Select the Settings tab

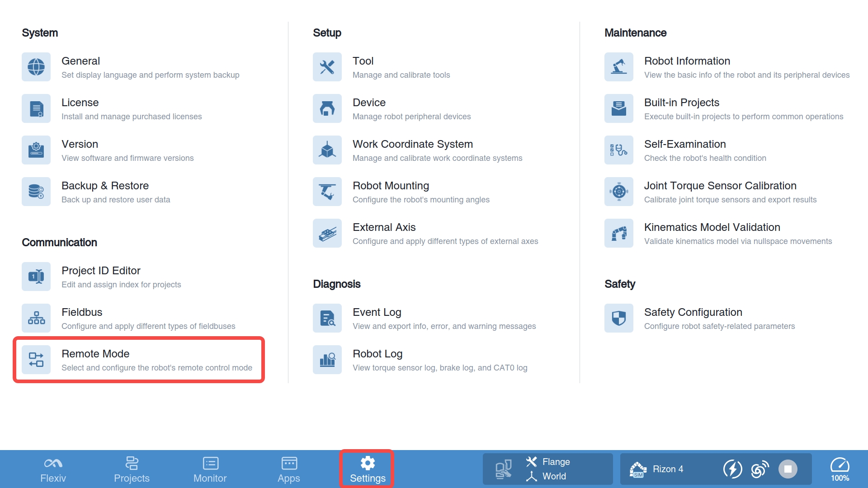click(x=368, y=469)
